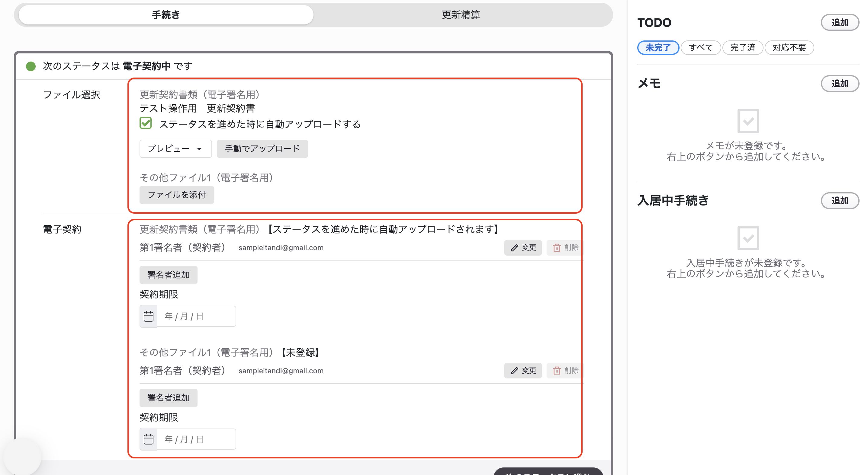This screenshot has height=475, width=868.
Task: Open the プレビュー dropdown
Action: [x=175, y=149]
